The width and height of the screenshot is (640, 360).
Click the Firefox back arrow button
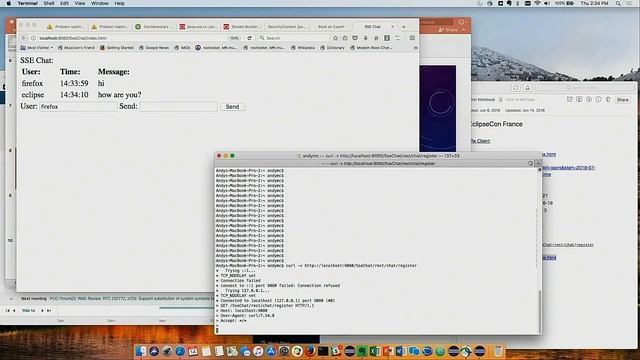click(x=24, y=38)
